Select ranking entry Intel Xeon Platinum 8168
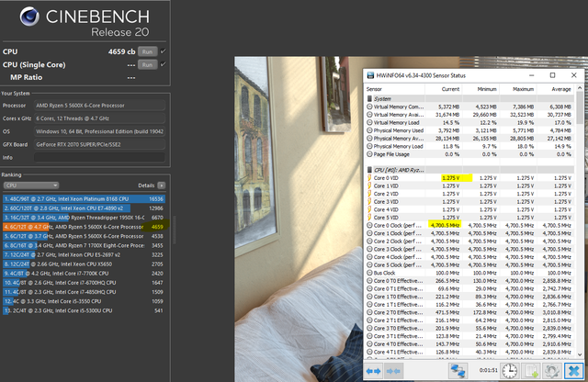 pos(84,199)
